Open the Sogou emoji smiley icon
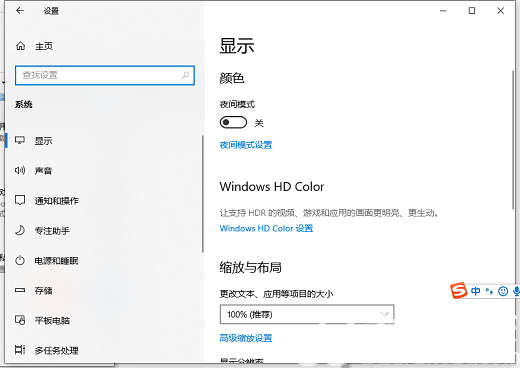520x368 pixels. pyautogui.click(x=503, y=291)
